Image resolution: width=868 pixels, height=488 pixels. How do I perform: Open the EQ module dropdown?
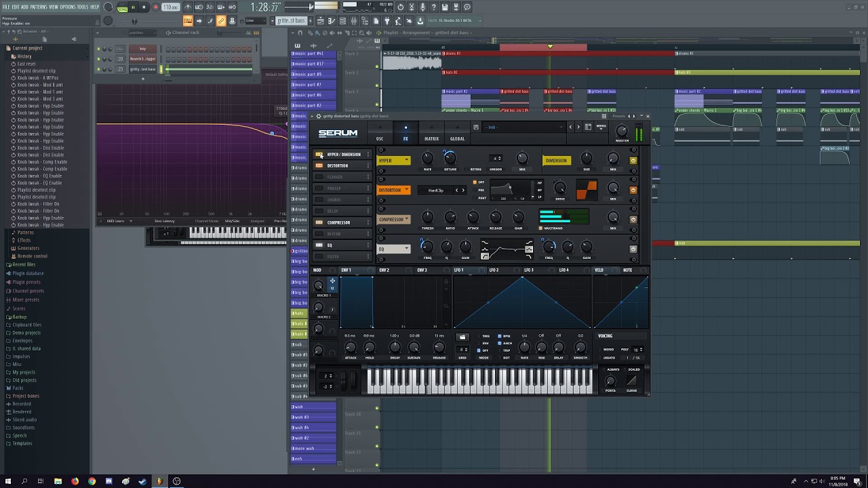[x=394, y=249]
